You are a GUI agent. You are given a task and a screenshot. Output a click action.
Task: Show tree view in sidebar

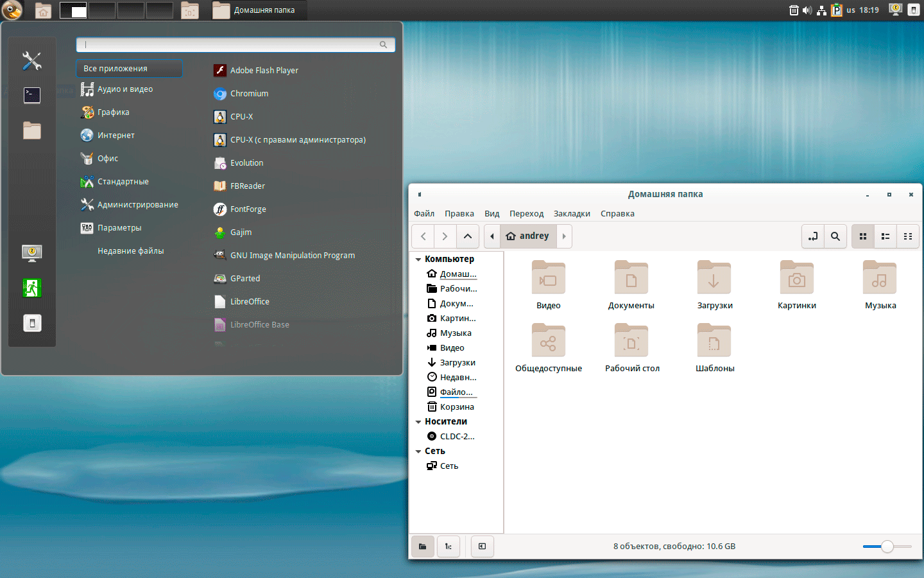click(449, 547)
